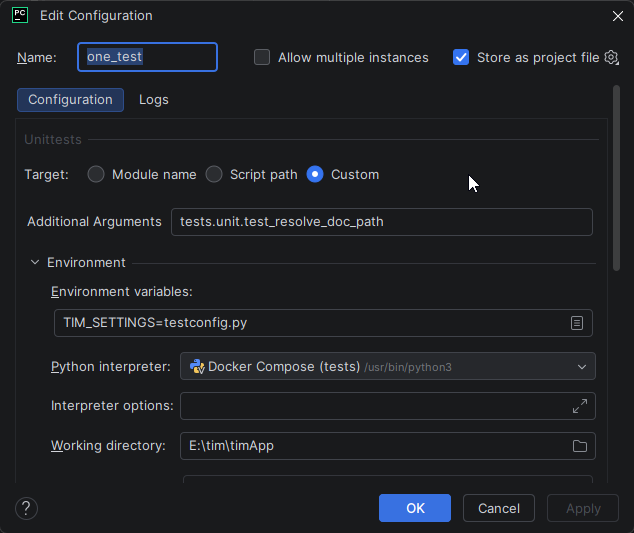This screenshot has height=533, width=634.
Task: Select the Configuration tab
Action: tap(70, 100)
